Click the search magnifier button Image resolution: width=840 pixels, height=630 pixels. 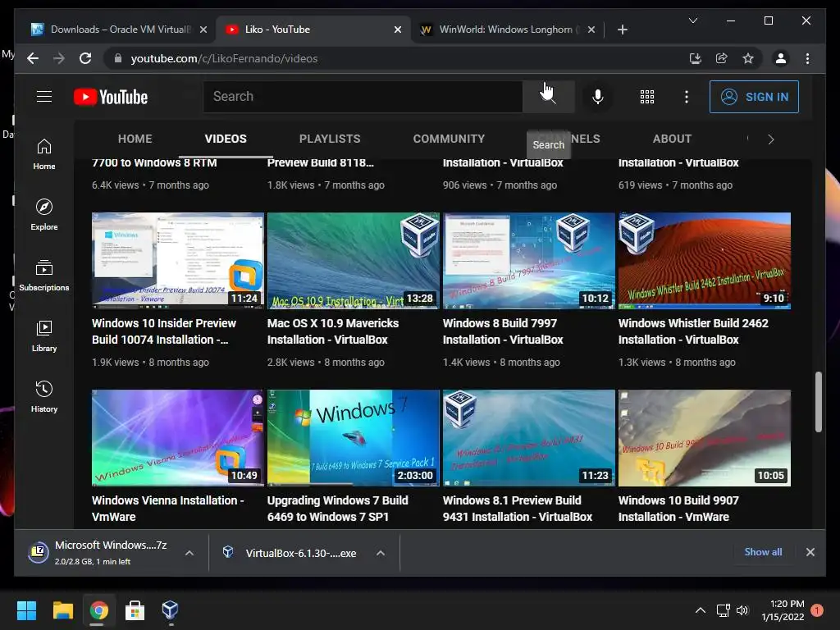(548, 97)
